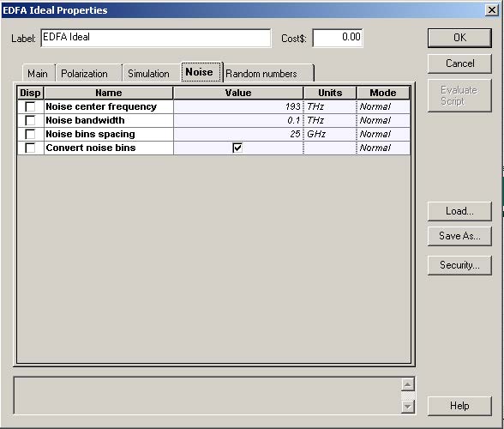Open the Load... dialog
The image size is (504, 429).
click(x=459, y=211)
